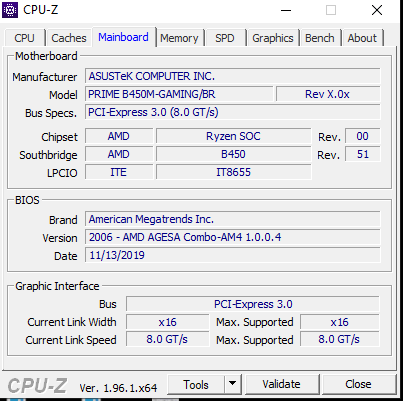The width and height of the screenshot is (403, 401).
Task: Click the CPU-Z app icon in title bar
Action: pyautogui.click(x=10, y=10)
